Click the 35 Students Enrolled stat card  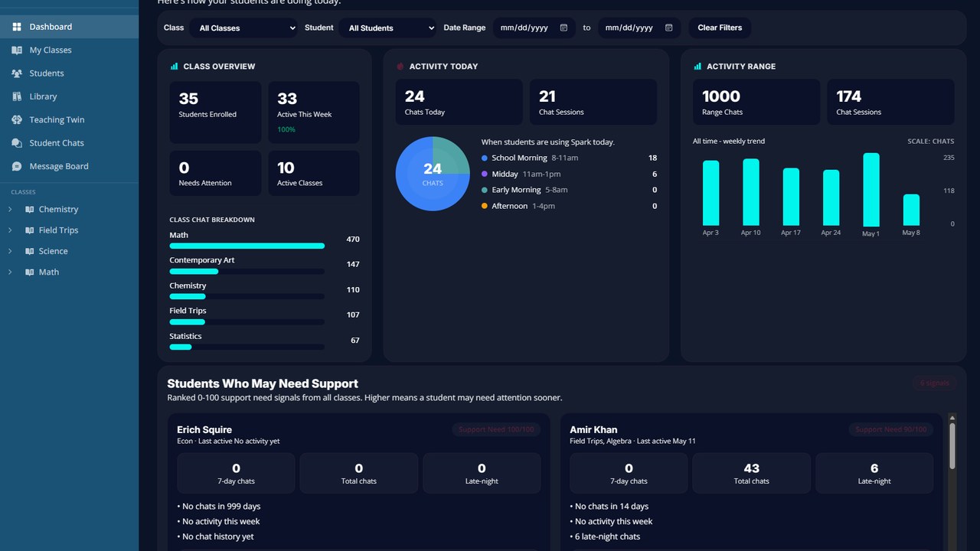(215, 112)
